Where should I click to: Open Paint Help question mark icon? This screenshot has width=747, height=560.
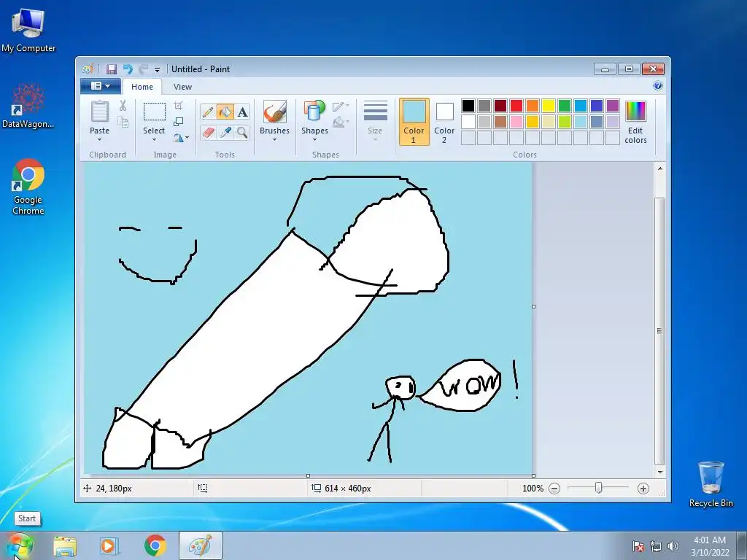658,86
